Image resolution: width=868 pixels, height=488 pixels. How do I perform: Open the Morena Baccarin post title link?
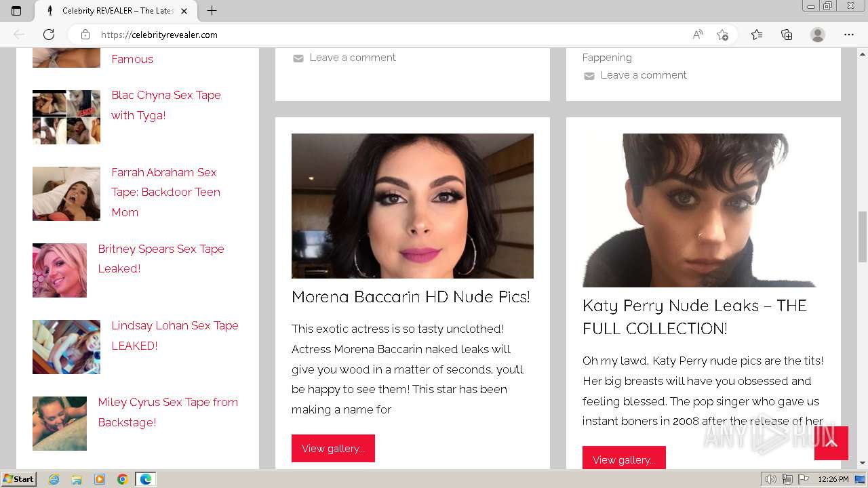pos(411,297)
